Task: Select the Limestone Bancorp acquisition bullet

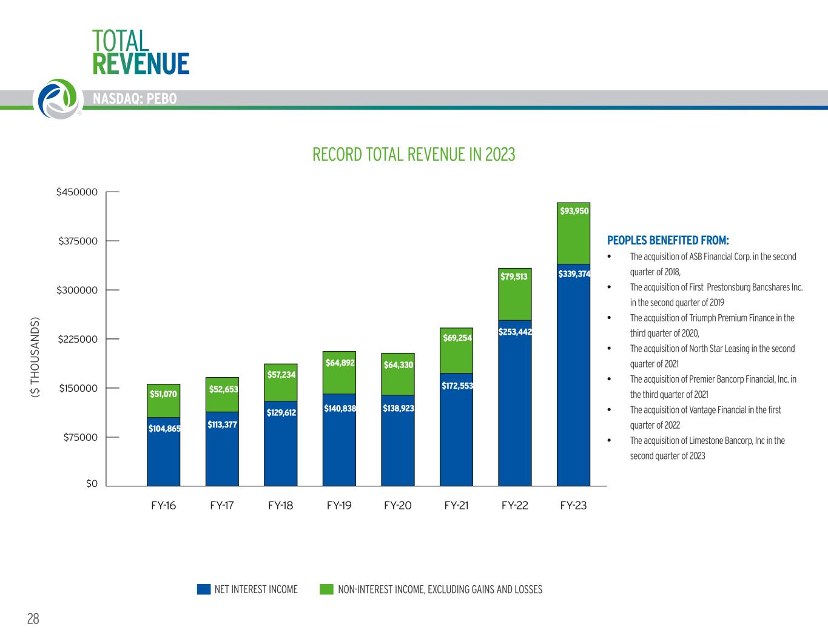Action: coord(707,448)
